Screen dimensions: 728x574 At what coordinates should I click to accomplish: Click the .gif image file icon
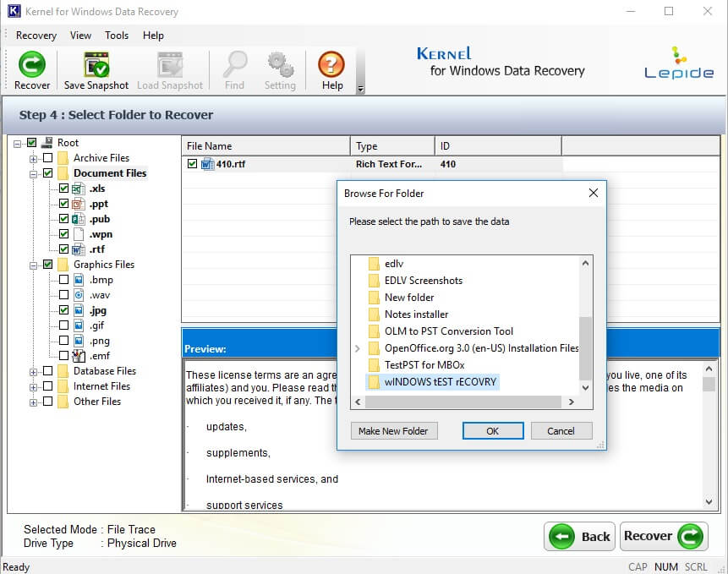tap(79, 325)
